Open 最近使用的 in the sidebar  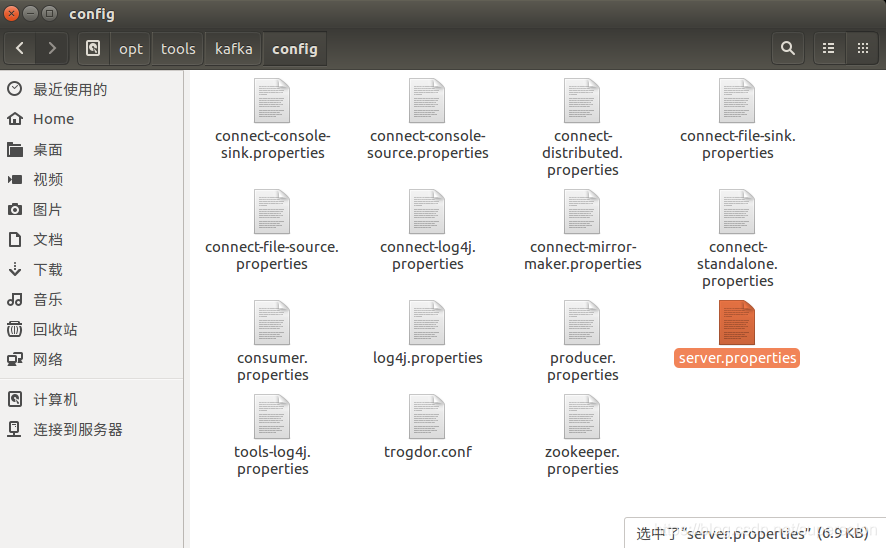click(92, 89)
